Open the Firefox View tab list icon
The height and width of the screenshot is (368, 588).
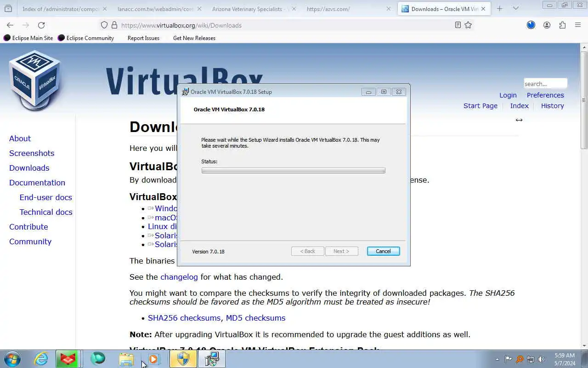pos(8,9)
